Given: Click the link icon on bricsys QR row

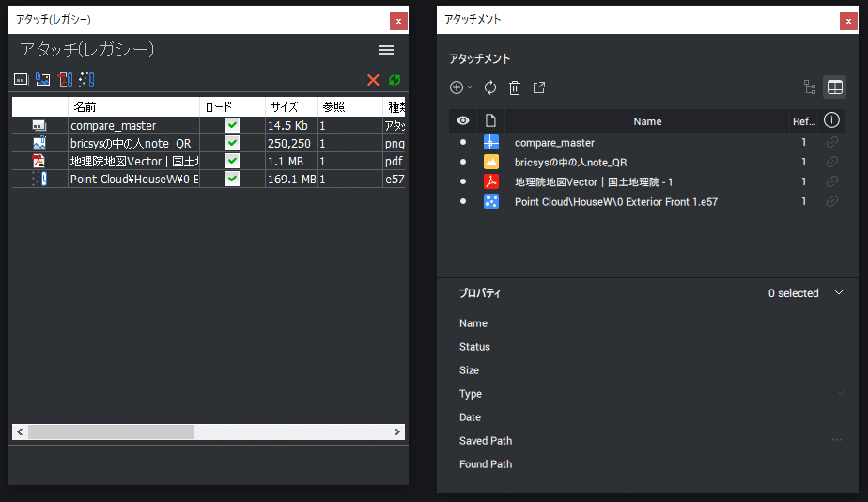Looking at the screenshot, I should (831, 162).
